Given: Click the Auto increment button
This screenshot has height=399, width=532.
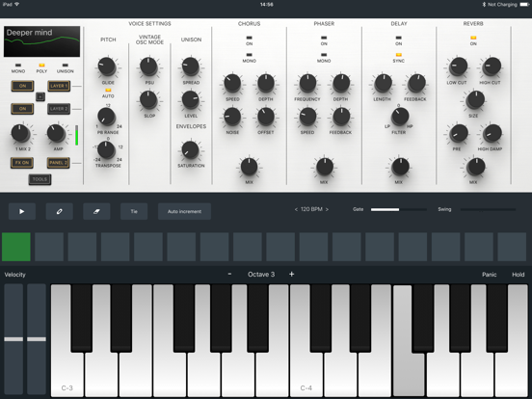Looking at the screenshot, I should [185, 211].
